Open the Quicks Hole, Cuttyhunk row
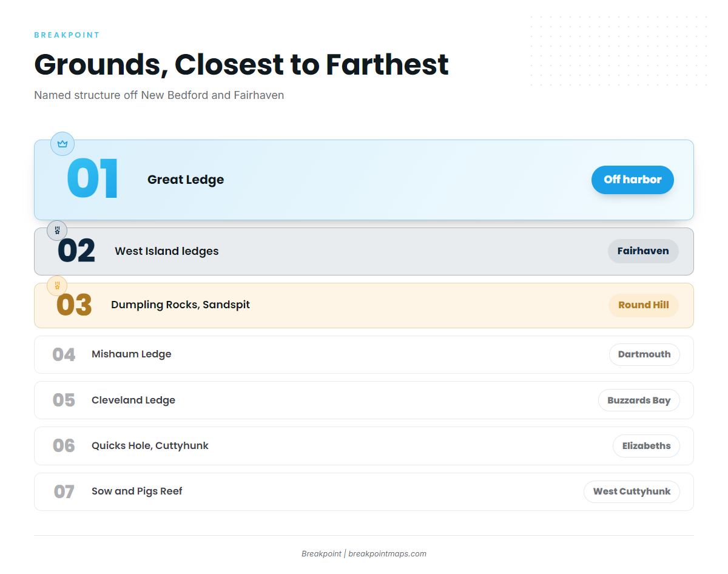Screen dimensions: 728x574 [x=364, y=446]
